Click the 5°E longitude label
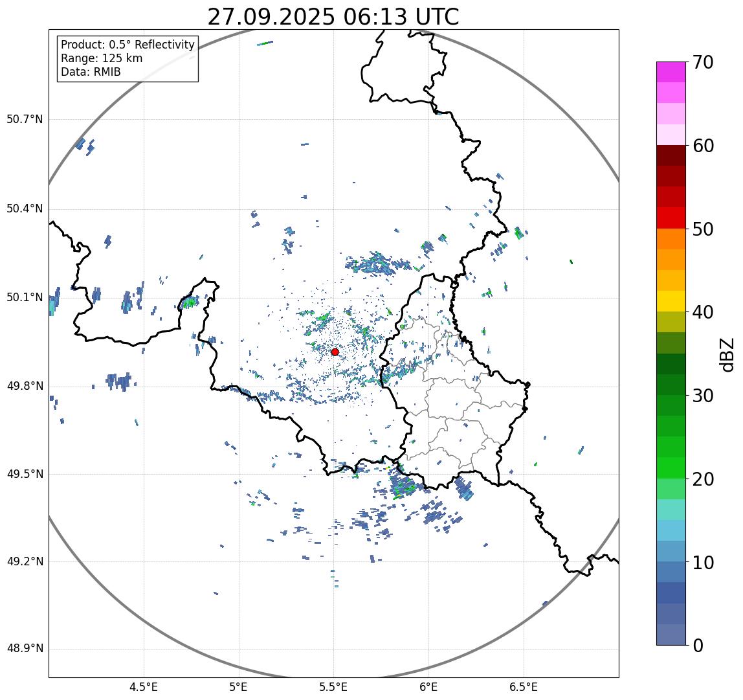 (x=238, y=688)
